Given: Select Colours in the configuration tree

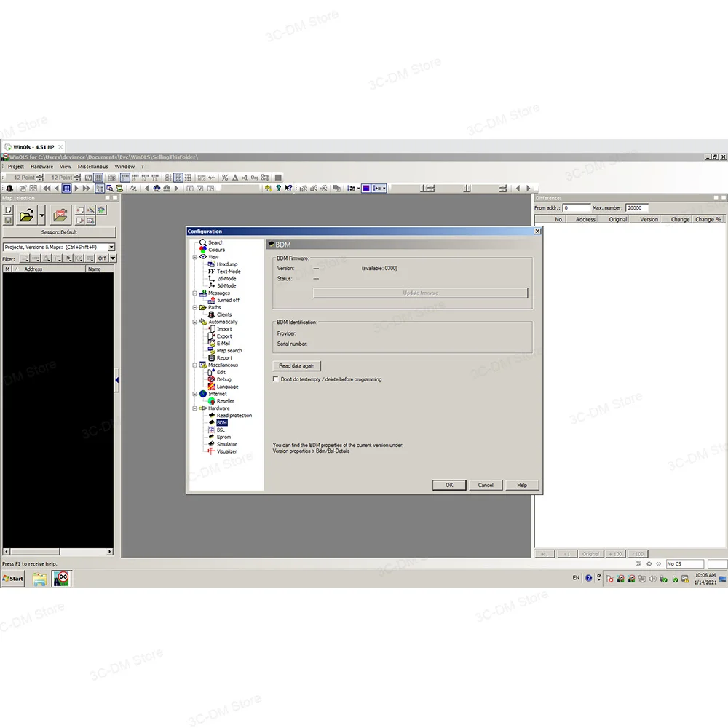Looking at the screenshot, I should (216, 250).
